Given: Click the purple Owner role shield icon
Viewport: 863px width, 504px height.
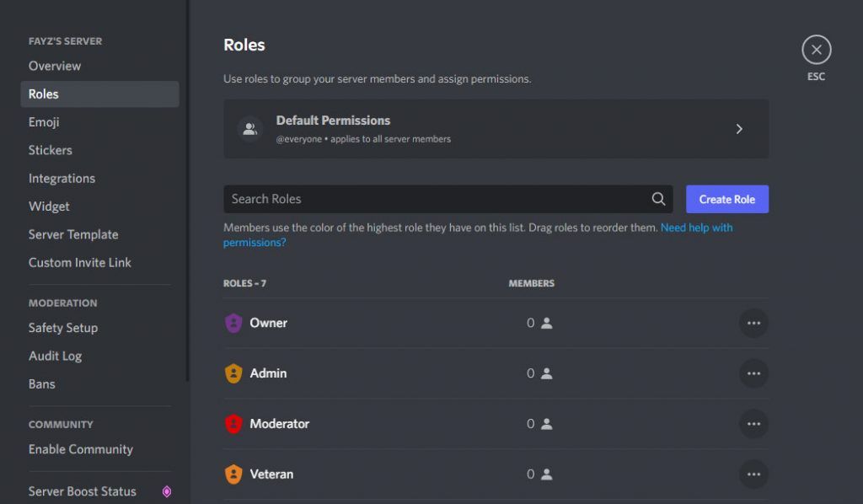Looking at the screenshot, I should [x=233, y=323].
